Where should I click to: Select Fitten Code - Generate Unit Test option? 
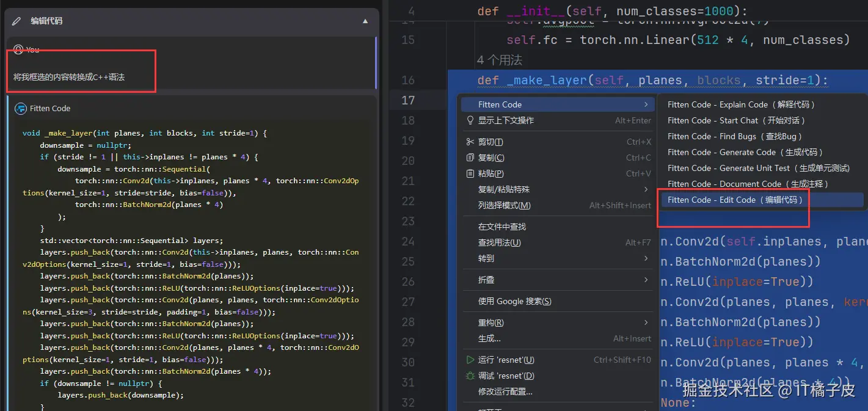[x=762, y=168]
